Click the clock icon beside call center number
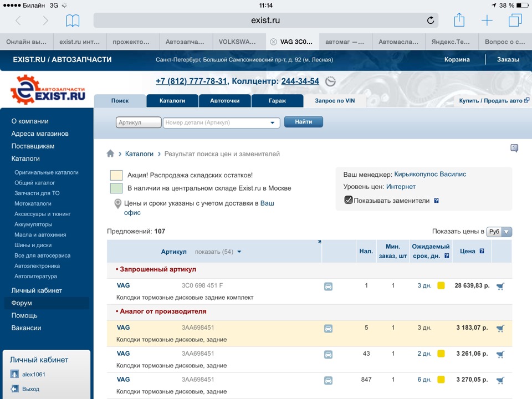Viewport: 532px width, 399px height. (x=330, y=81)
